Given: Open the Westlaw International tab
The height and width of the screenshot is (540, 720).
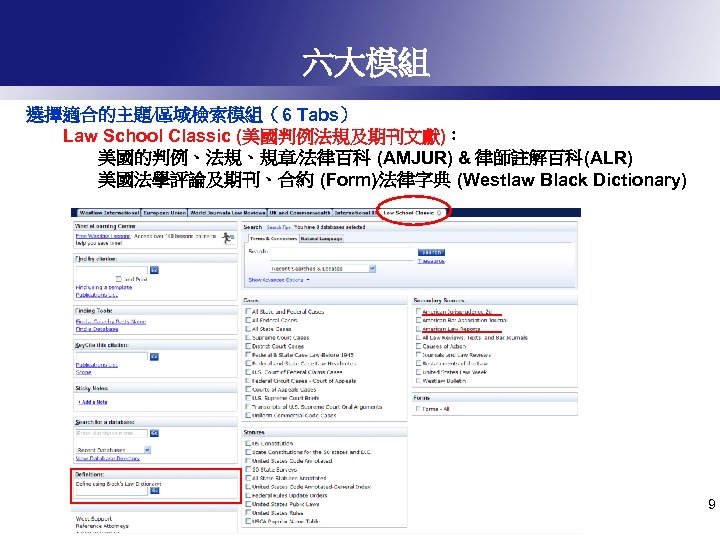Looking at the screenshot, I should 109,213.
